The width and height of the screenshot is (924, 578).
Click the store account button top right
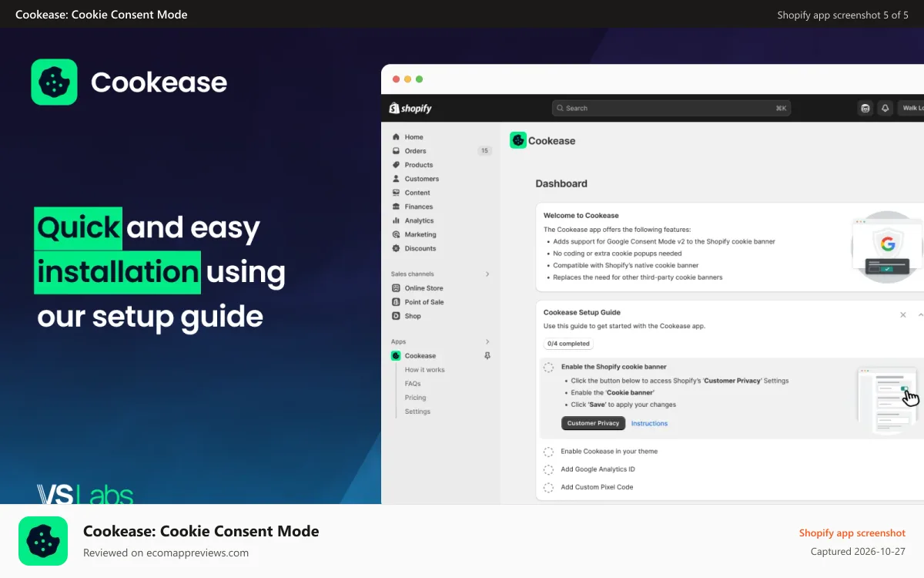[911, 108]
